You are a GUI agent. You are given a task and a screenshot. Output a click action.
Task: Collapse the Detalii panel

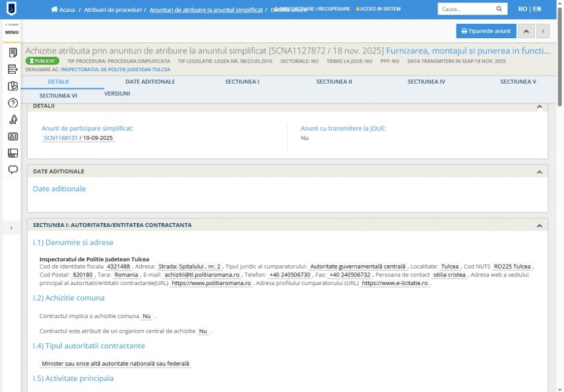click(x=539, y=106)
